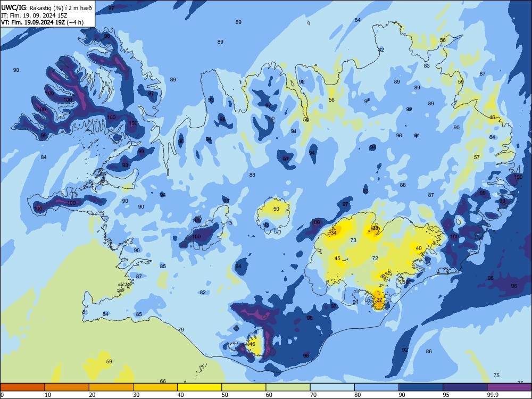Click the '79' value on the south coast
Image resolution: width=532 pixels, height=399 pixels.
(181, 329)
